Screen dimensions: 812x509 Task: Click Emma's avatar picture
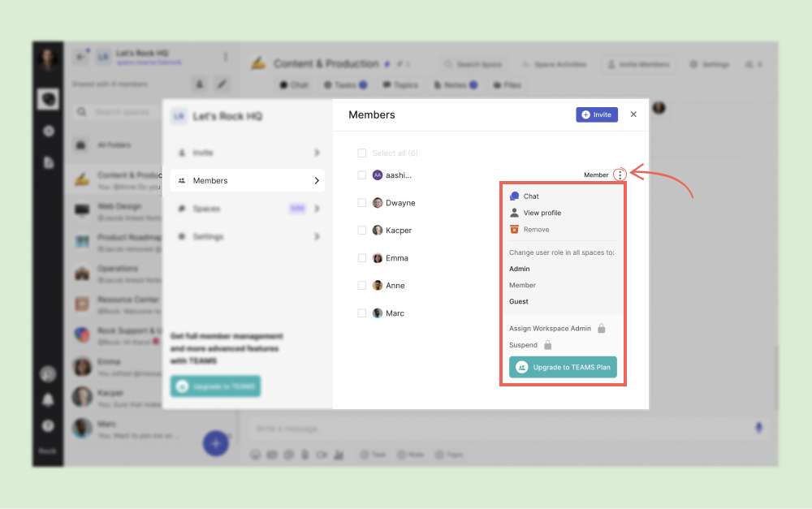[x=378, y=258]
